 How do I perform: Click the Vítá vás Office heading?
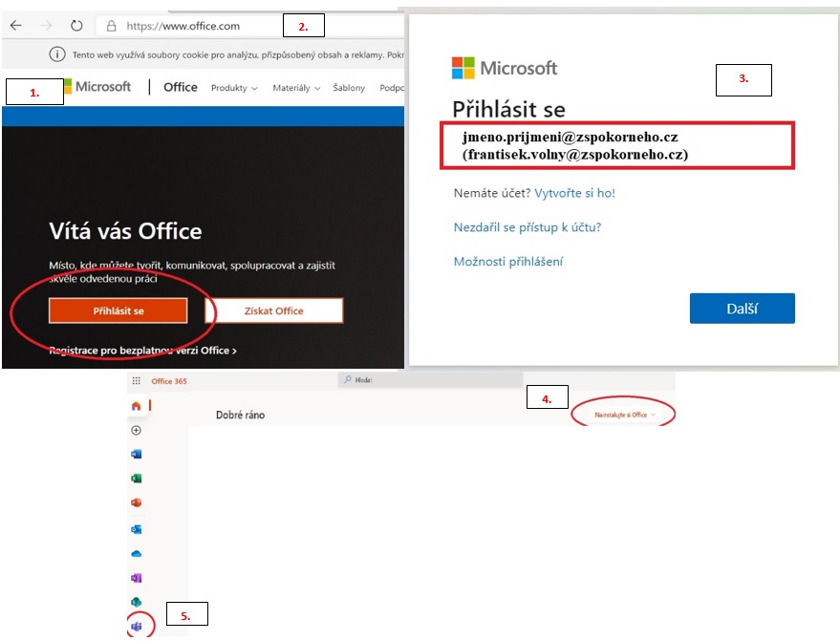click(125, 231)
